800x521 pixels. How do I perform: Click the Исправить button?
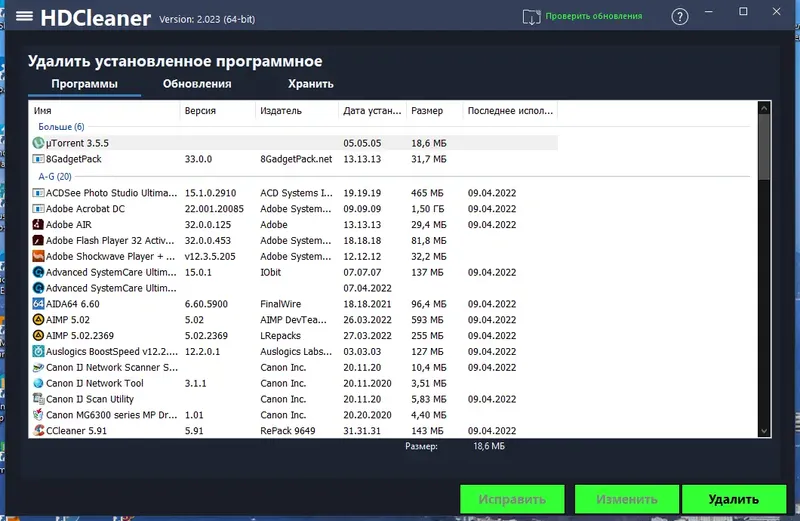tap(512, 499)
